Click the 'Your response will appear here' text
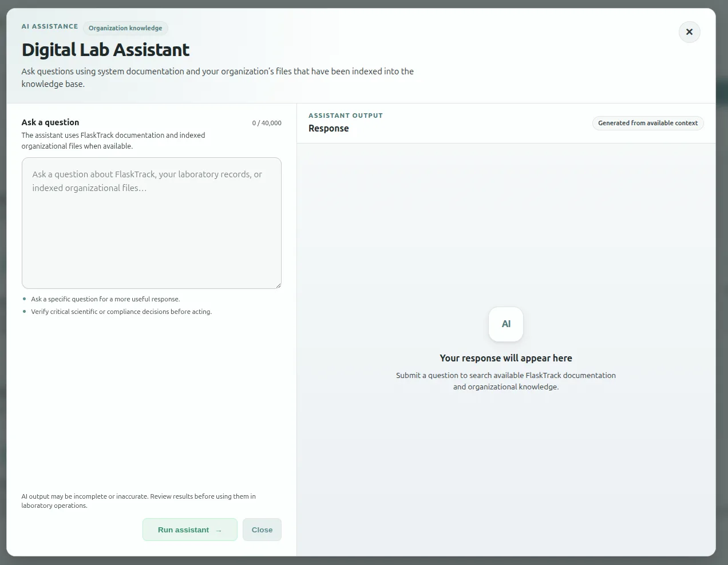Image resolution: width=728 pixels, height=565 pixels. coord(506,358)
